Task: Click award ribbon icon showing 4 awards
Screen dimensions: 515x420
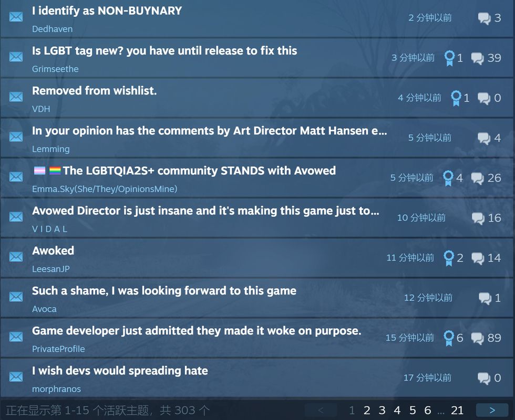Action: [x=448, y=178]
